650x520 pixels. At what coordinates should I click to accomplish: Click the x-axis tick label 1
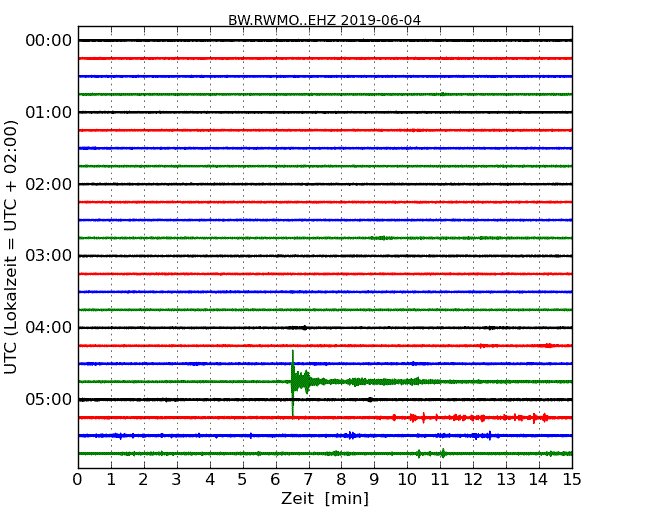click(x=111, y=480)
